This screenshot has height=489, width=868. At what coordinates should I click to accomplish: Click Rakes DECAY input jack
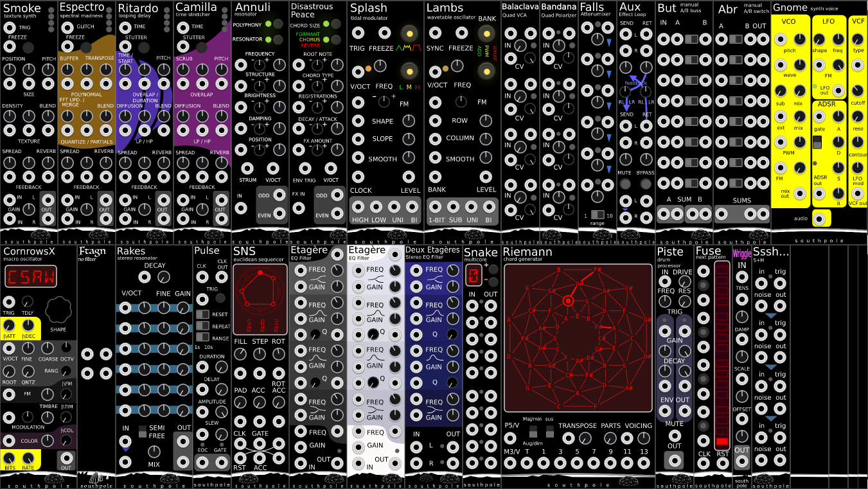[x=145, y=277]
